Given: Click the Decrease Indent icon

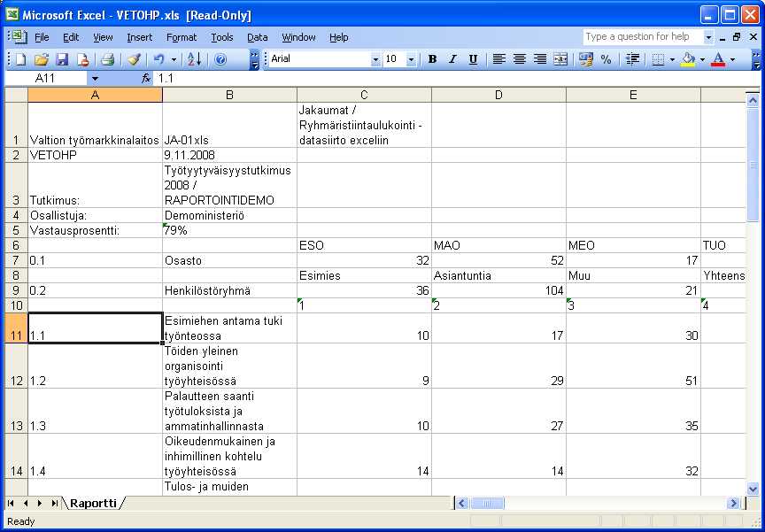Looking at the screenshot, I should 632,59.
